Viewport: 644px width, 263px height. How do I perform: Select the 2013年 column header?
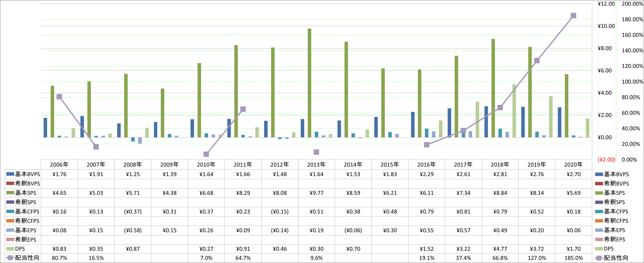tap(316, 165)
